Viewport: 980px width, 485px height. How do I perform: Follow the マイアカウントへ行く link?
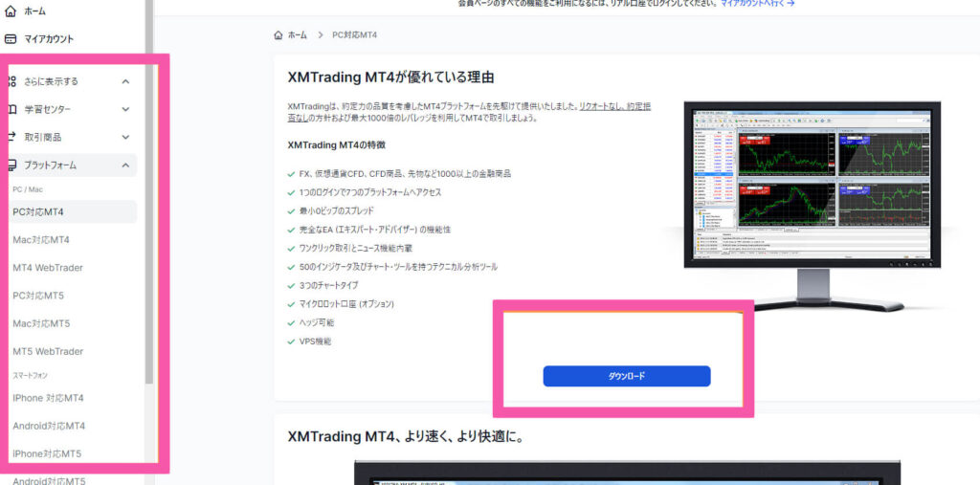tap(757, 4)
